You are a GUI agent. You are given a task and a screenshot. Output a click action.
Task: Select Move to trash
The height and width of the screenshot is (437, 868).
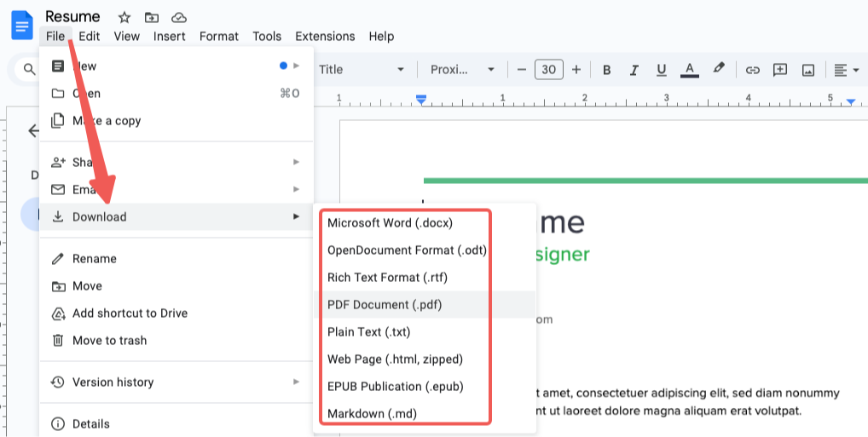click(x=176, y=340)
